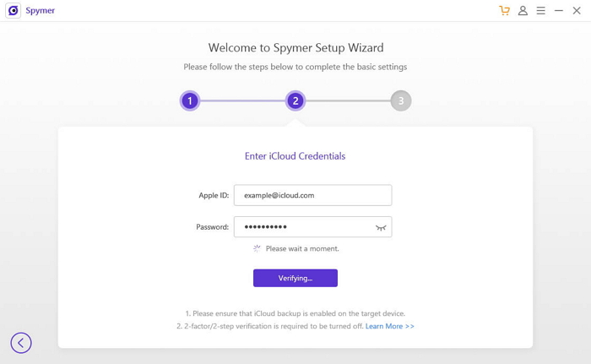
Task: Go back with the circular arrow button
Action: tap(21, 343)
